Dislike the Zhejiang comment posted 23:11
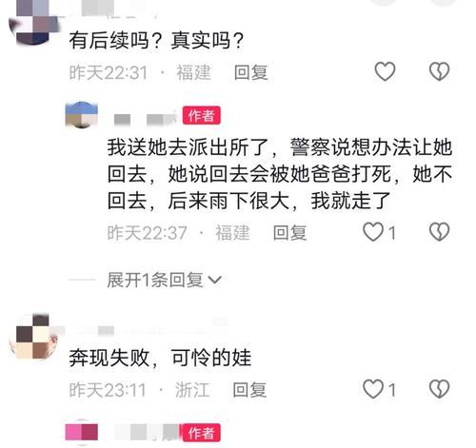 click(x=439, y=389)
